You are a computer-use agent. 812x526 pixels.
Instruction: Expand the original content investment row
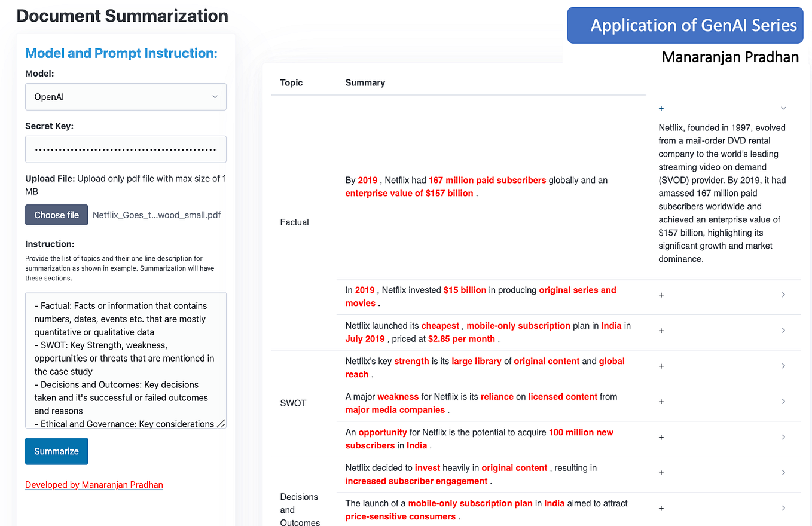[661, 472]
